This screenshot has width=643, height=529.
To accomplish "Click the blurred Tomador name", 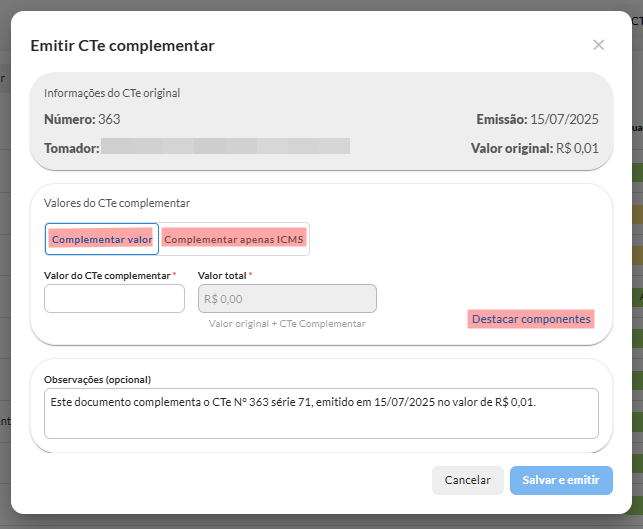I will point(225,147).
